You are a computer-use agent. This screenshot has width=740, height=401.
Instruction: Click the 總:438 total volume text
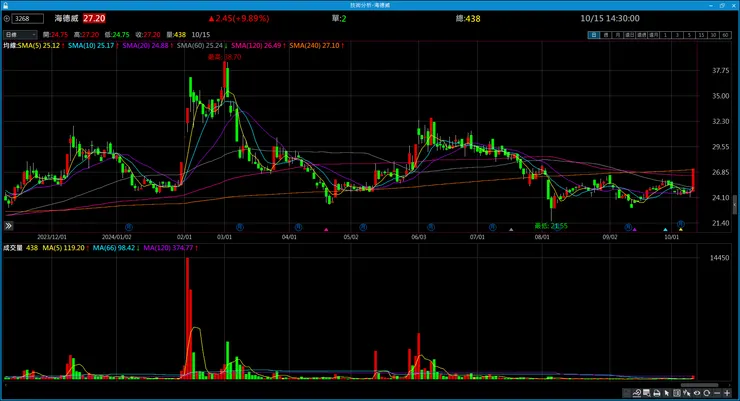468,18
